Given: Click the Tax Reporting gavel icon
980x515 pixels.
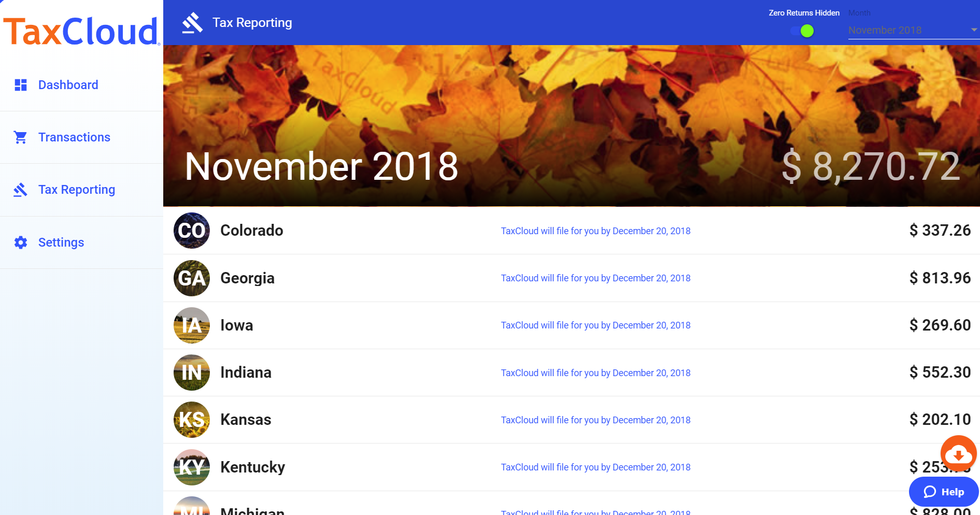Looking at the screenshot, I should tap(21, 190).
